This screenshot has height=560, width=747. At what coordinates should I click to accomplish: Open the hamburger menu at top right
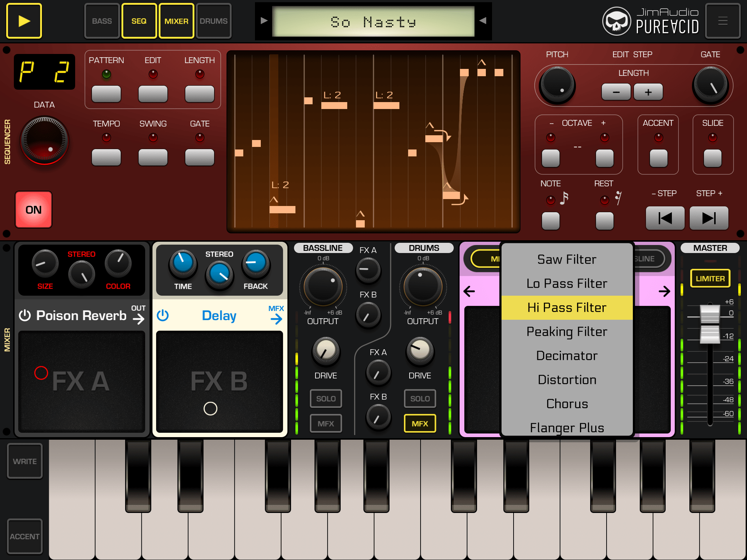pyautogui.click(x=723, y=21)
